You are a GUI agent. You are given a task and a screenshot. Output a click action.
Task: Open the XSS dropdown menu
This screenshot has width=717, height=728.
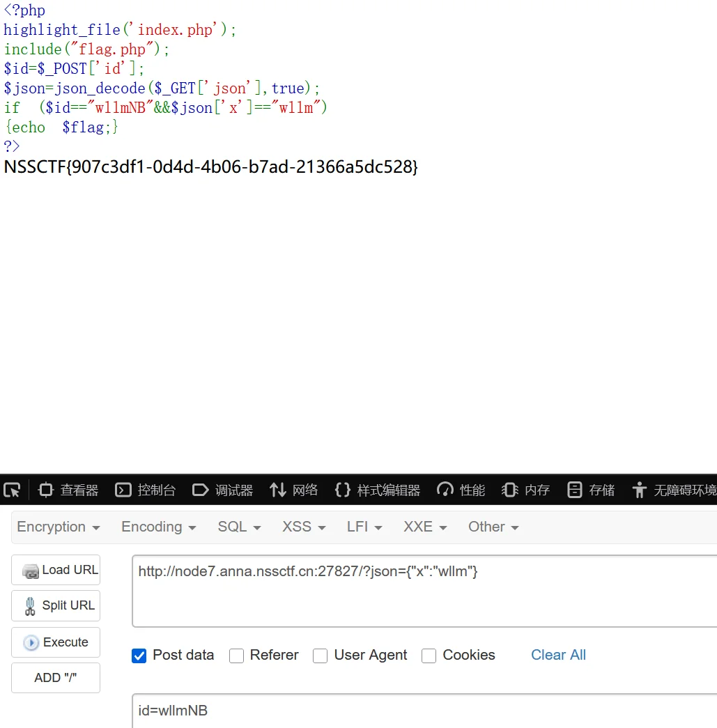pyautogui.click(x=304, y=527)
